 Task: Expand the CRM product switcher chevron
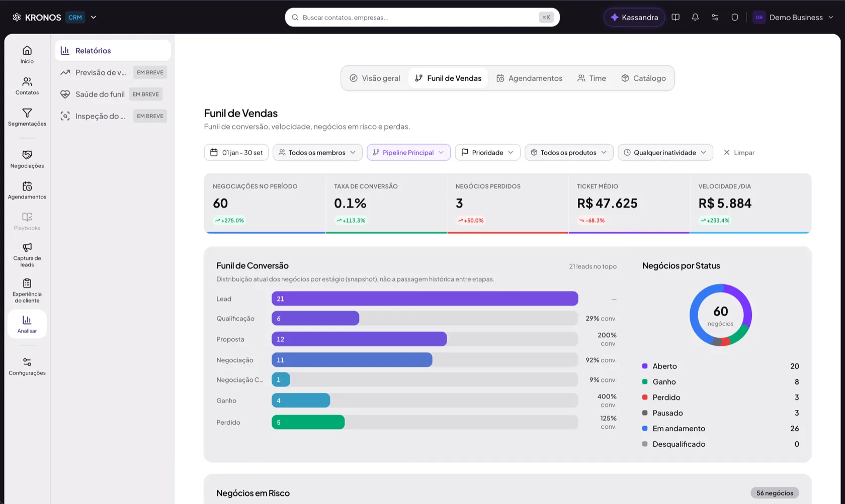coord(94,17)
